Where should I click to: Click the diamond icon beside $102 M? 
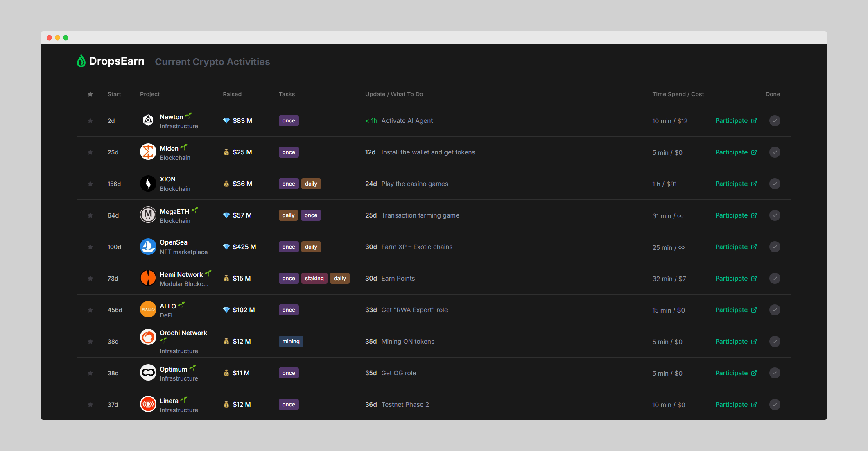[x=226, y=310]
